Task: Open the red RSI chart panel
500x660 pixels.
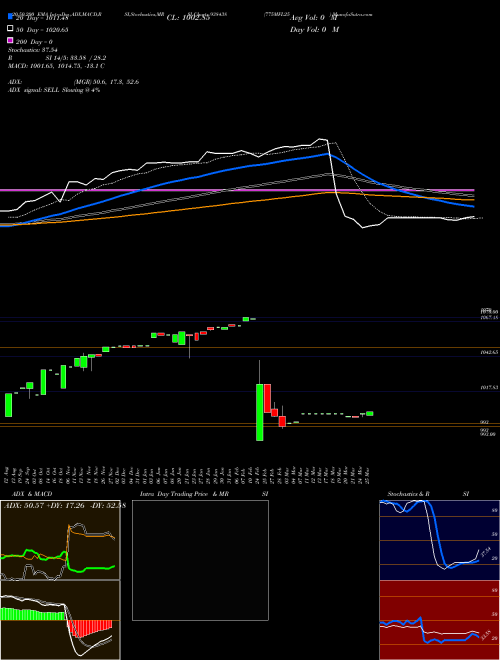Action: [439, 620]
